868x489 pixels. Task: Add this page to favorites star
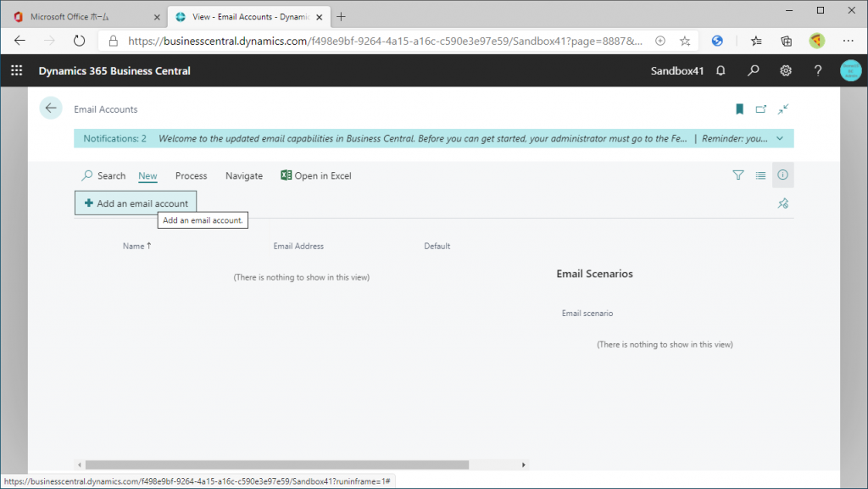(685, 41)
